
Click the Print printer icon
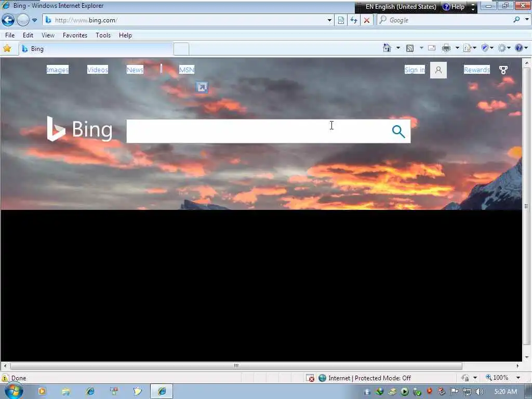click(446, 48)
